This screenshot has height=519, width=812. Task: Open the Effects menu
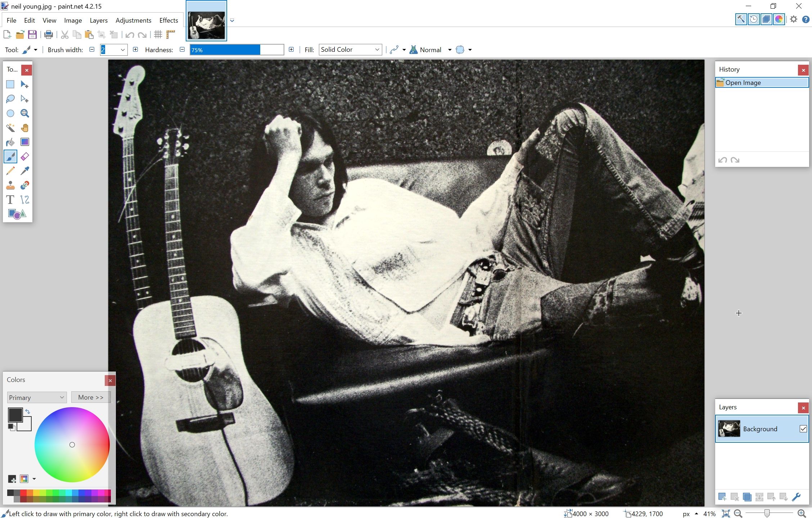(169, 19)
